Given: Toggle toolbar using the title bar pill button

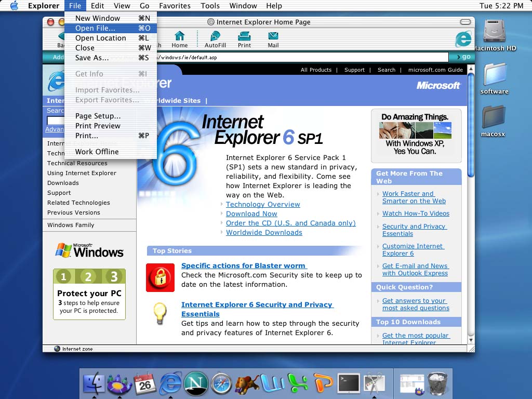Looking at the screenshot, I should 466,22.
